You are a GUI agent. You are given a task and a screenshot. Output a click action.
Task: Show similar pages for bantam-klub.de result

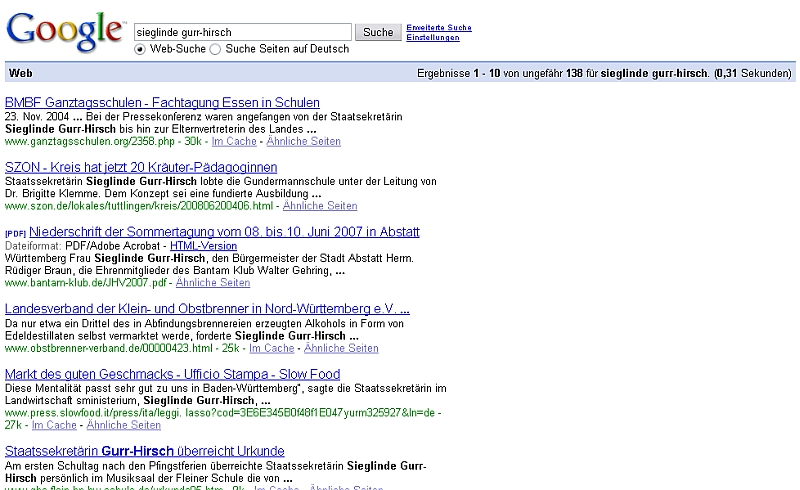coord(212,283)
